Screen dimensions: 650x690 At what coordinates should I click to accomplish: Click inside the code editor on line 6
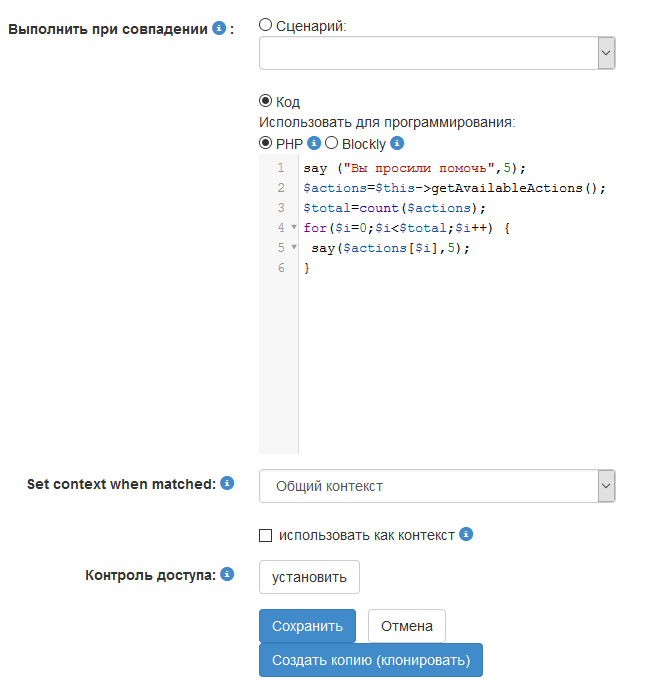(400, 268)
